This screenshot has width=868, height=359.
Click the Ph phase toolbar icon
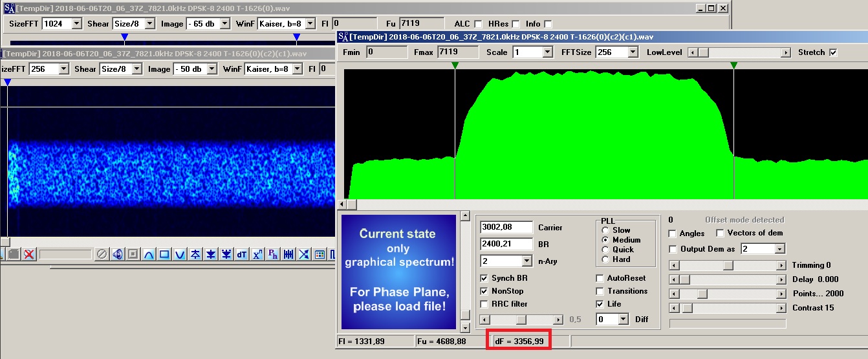(x=273, y=254)
